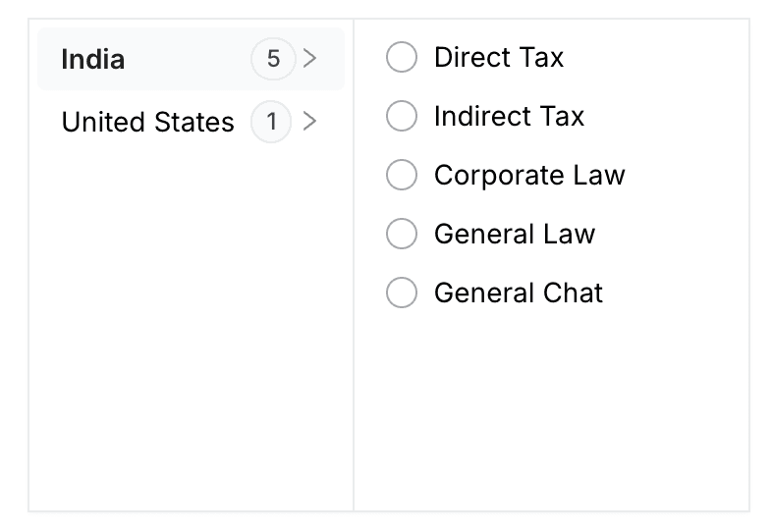Viewport: 772px width, 532px height.
Task: Open the United States menu item
Action: [x=148, y=122]
